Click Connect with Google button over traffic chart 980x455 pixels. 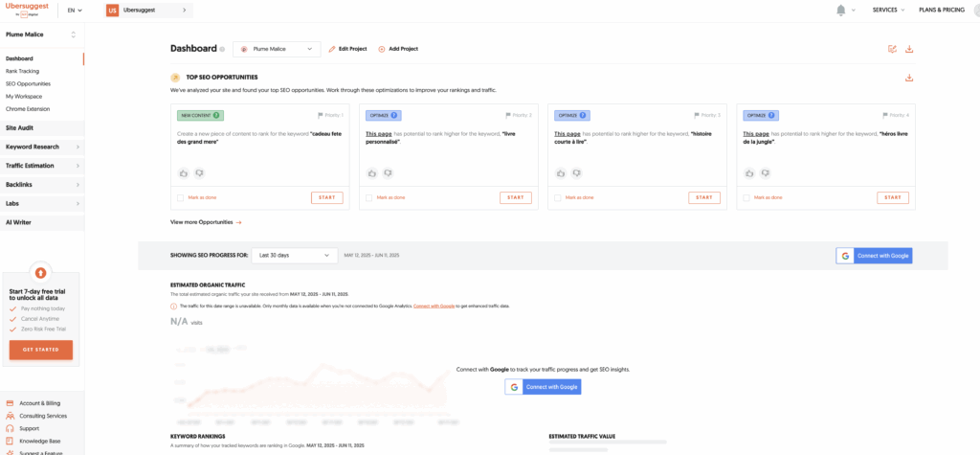pyautogui.click(x=544, y=387)
